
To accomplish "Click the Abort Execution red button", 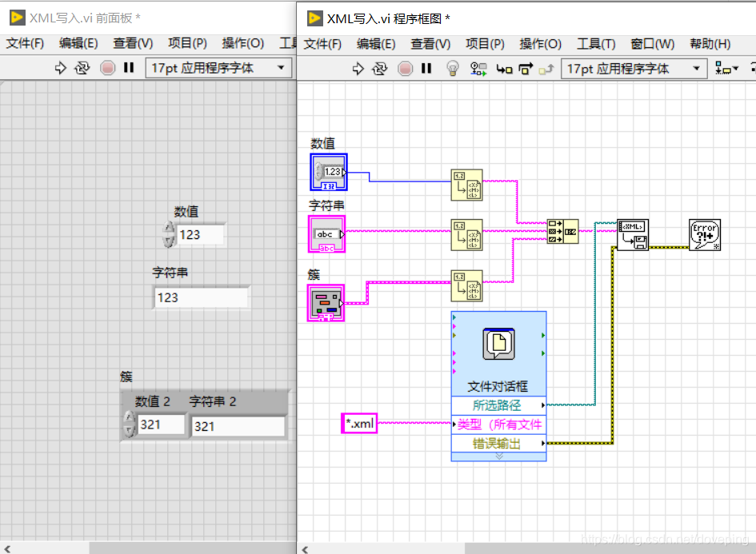I will click(405, 69).
